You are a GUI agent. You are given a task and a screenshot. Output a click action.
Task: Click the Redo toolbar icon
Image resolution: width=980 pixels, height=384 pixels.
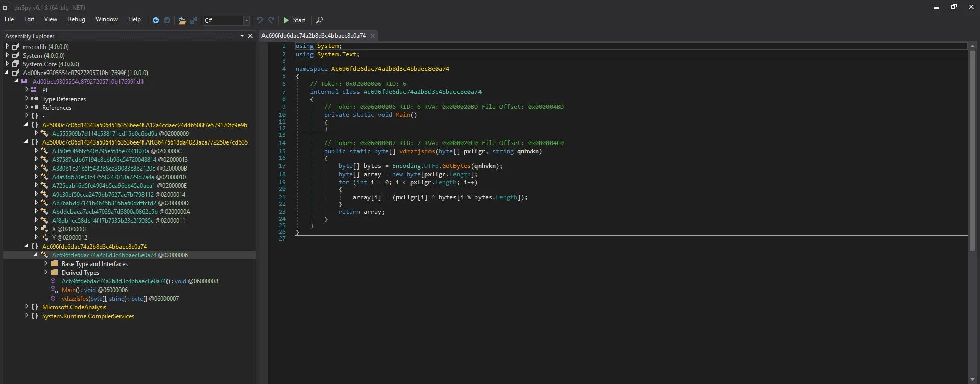(271, 20)
